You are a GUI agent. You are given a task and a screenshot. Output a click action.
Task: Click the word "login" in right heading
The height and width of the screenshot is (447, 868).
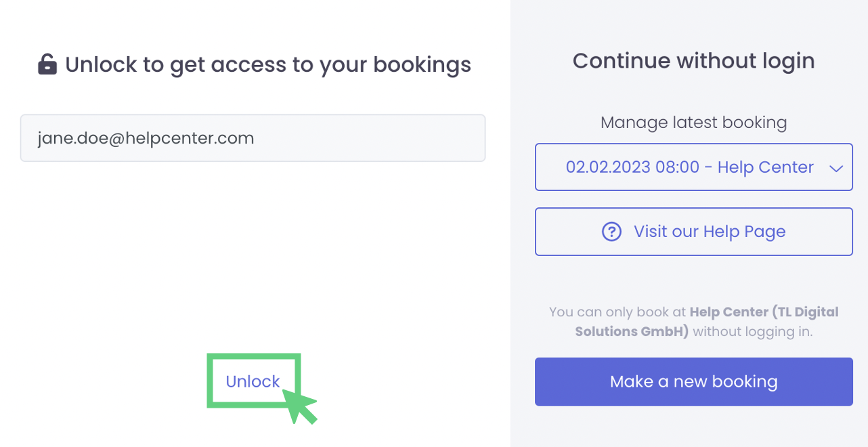(787, 61)
